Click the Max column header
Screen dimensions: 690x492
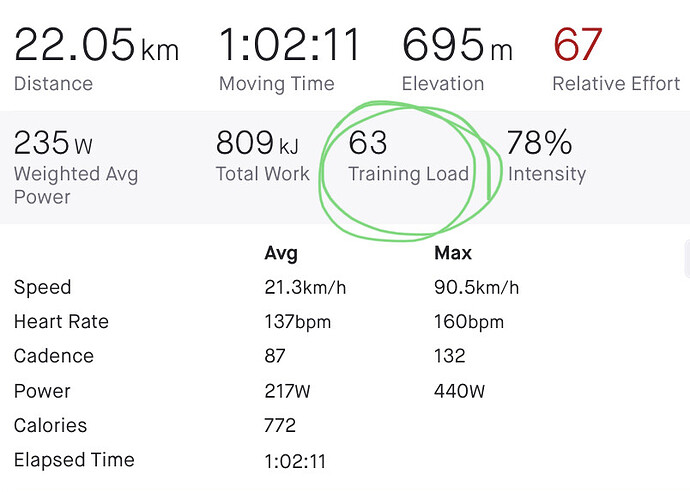453,253
